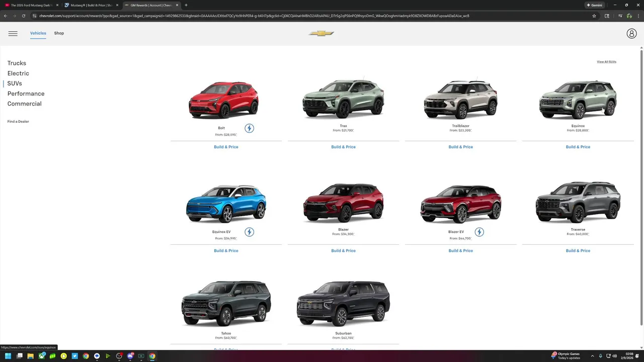644x362 pixels.
Task: Open the blue Equinox EV image
Action: point(226,203)
